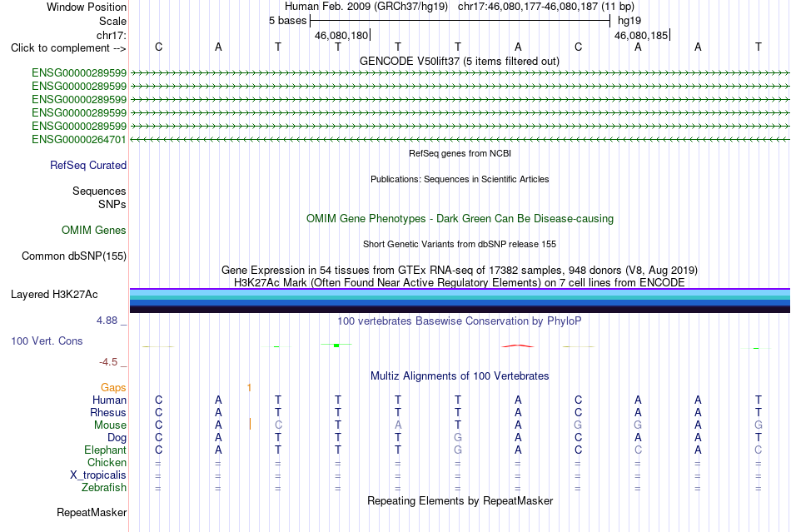Click the Elephant species label

[x=105, y=450]
